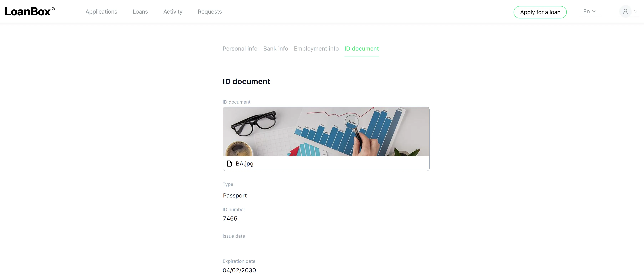Open the Activity menu item
The image size is (644, 278).
[x=173, y=12]
